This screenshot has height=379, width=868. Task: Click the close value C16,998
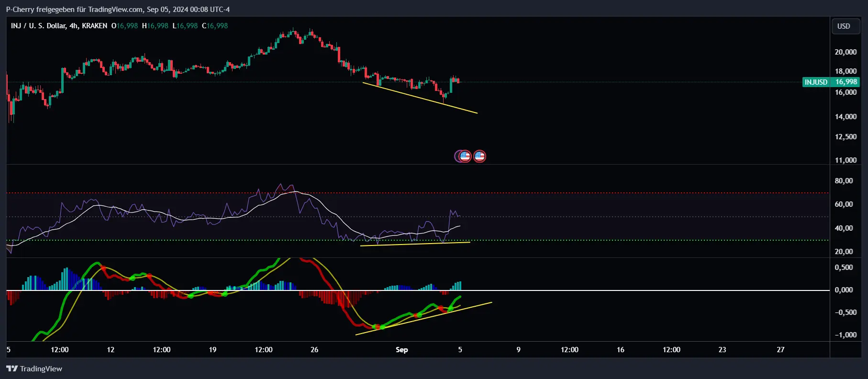pyautogui.click(x=215, y=26)
